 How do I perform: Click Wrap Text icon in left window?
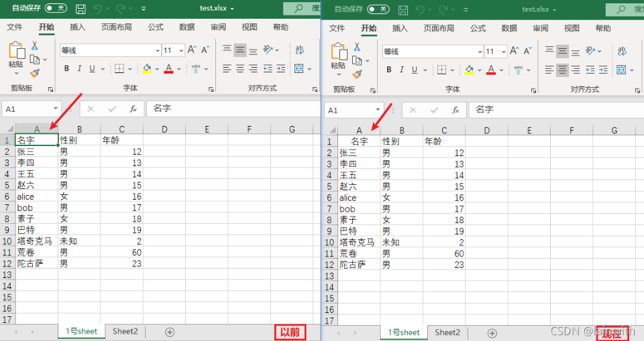point(299,50)
